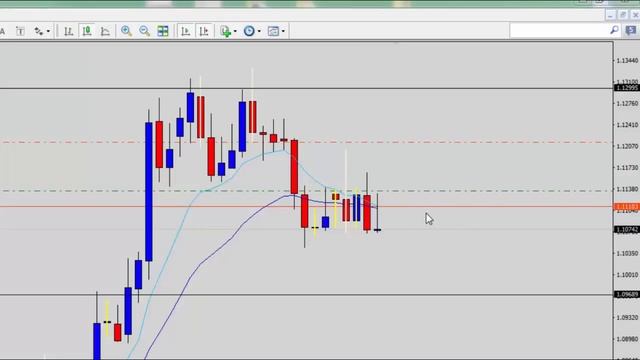This screenshot has width=640, height=360.
Task: Toggle chart auto scroll
Action: coord(186,31)
